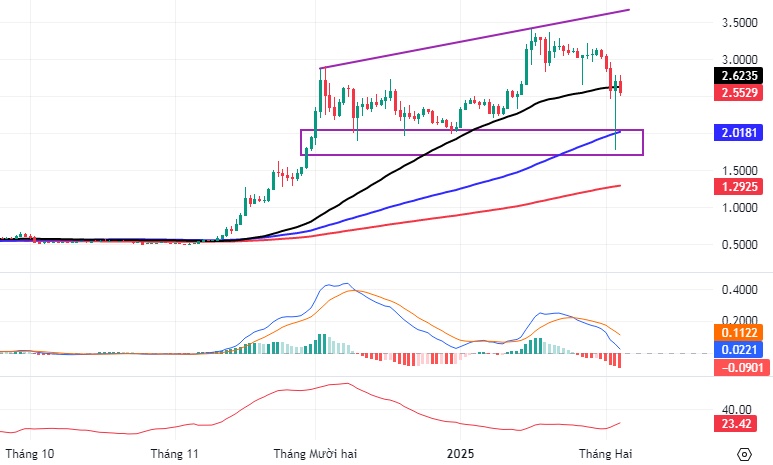Click the Tháng Mười hai date label
Viewport: 773px width, 465px height.
click(316, 453)
